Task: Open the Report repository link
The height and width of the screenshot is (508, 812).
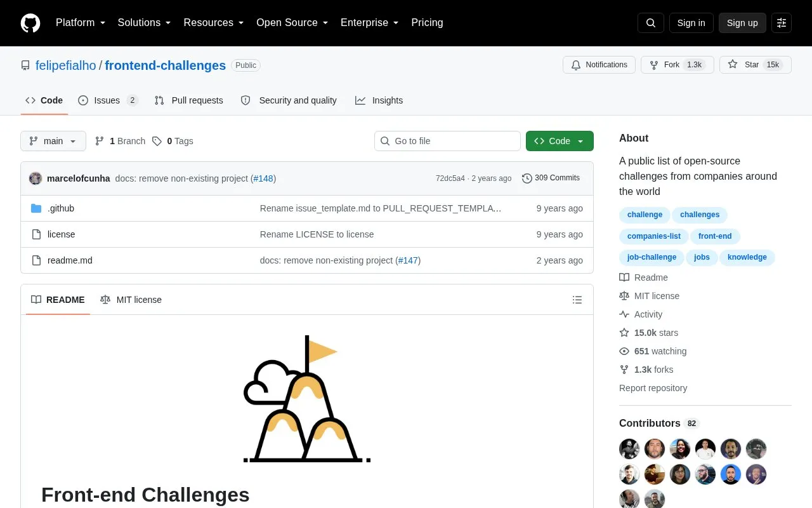Action: coord(653,388)
